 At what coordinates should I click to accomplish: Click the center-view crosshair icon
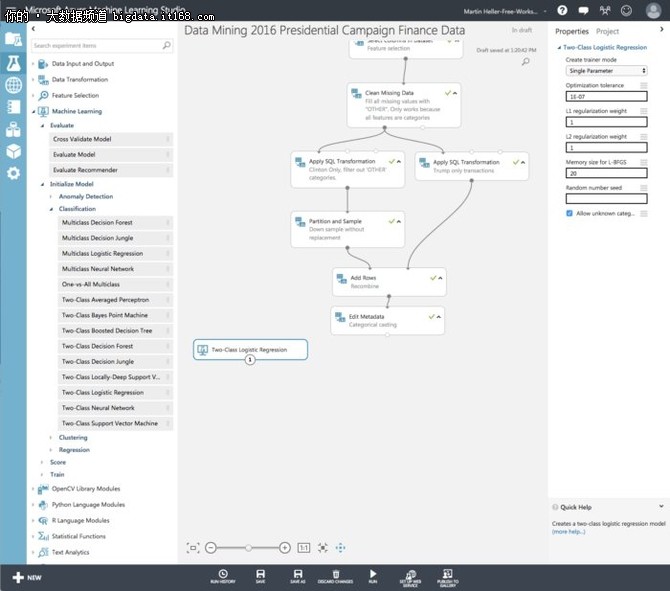coord(323,548)
